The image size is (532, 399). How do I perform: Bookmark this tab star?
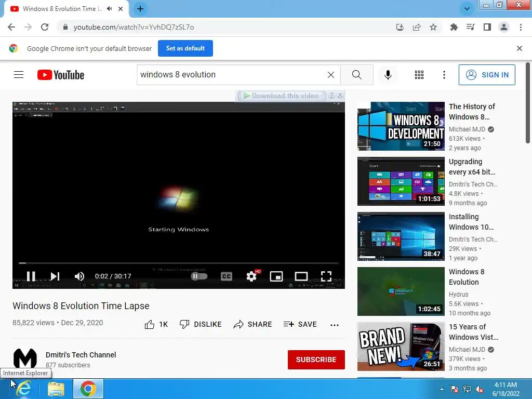coord(433,27)
